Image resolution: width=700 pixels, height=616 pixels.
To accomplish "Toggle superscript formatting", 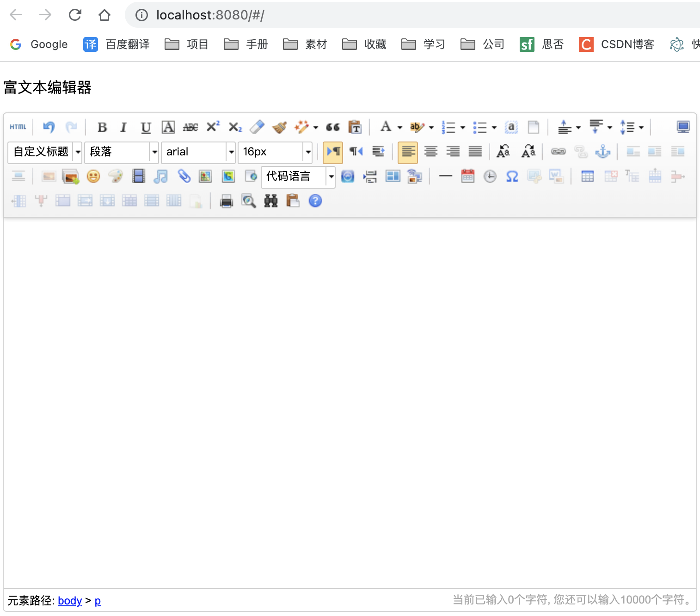I will coord(213,127).
